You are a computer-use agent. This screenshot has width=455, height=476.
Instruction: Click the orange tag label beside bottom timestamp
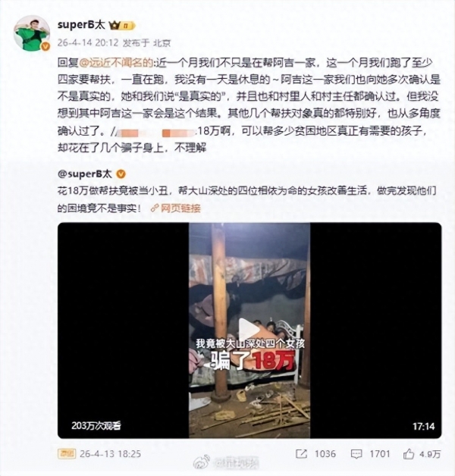[x=67, y=454]
